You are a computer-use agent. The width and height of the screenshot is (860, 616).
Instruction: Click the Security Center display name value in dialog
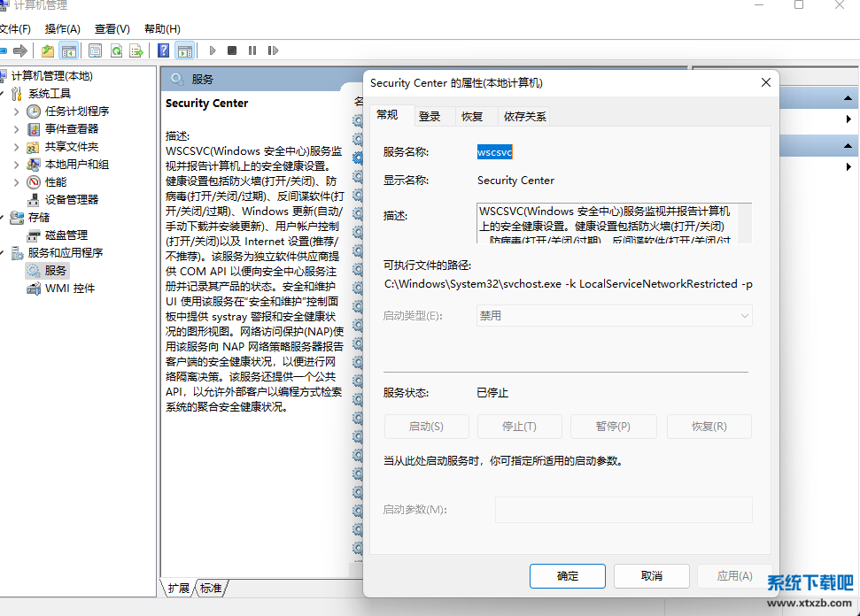click(x=515, y=181)
